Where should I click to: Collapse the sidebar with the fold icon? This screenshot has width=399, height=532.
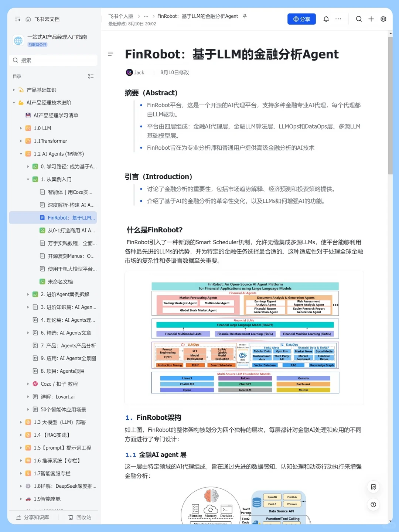(x=17, y=19)
